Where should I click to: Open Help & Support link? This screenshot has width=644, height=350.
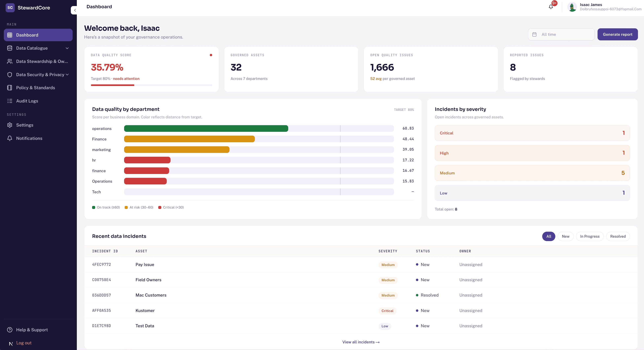point(32,330)
